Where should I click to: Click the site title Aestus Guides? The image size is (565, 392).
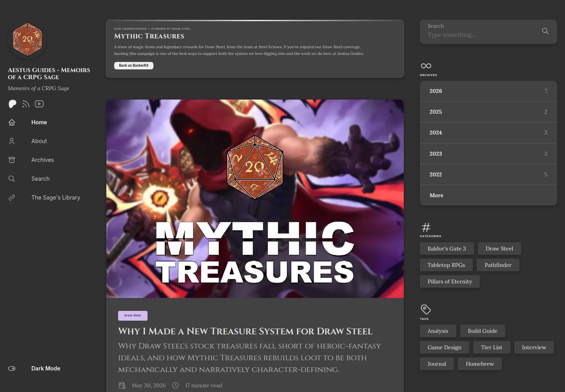coord(49,74)
